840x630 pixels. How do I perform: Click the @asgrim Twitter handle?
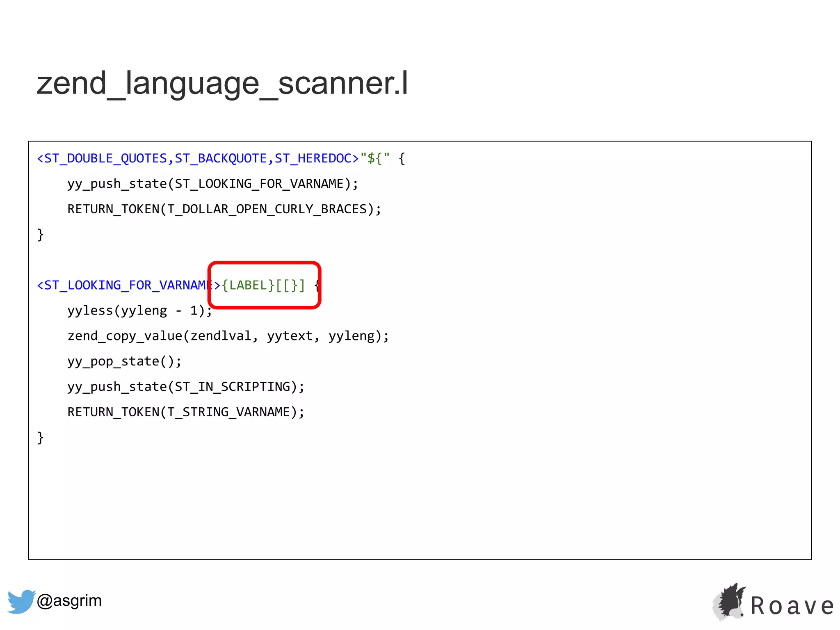tap(69, 601)
